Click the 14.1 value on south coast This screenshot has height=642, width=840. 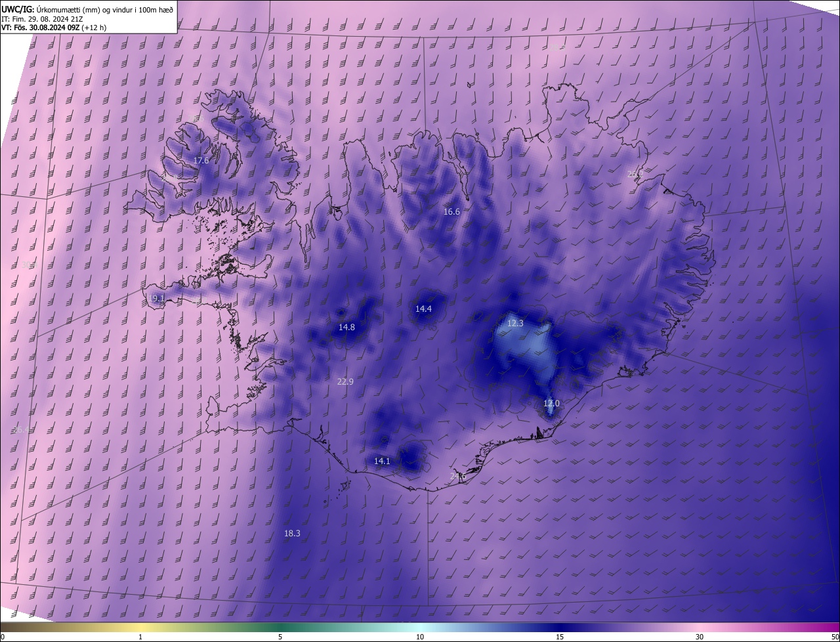click(382, 461)
